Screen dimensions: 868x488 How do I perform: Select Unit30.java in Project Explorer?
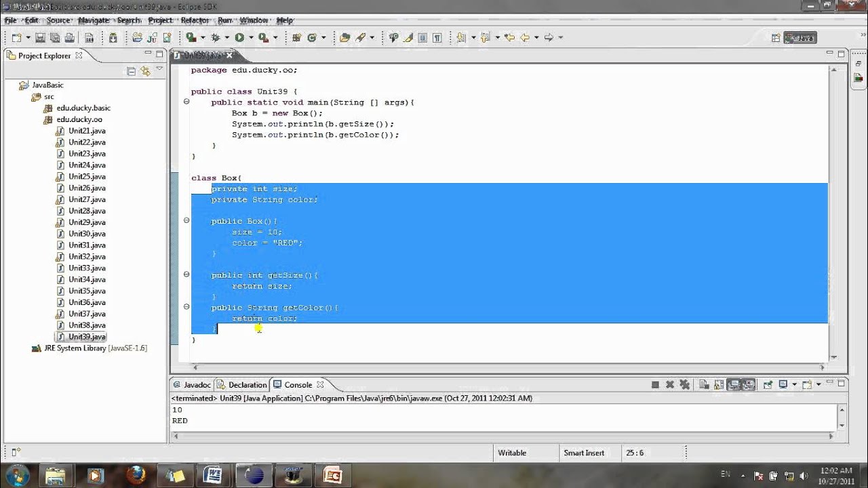click(x=87, y=233)
